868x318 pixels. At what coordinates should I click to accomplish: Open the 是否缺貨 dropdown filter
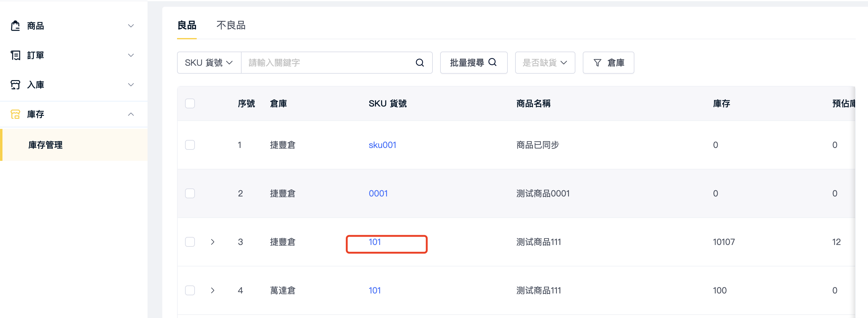(x=545, y=63)
